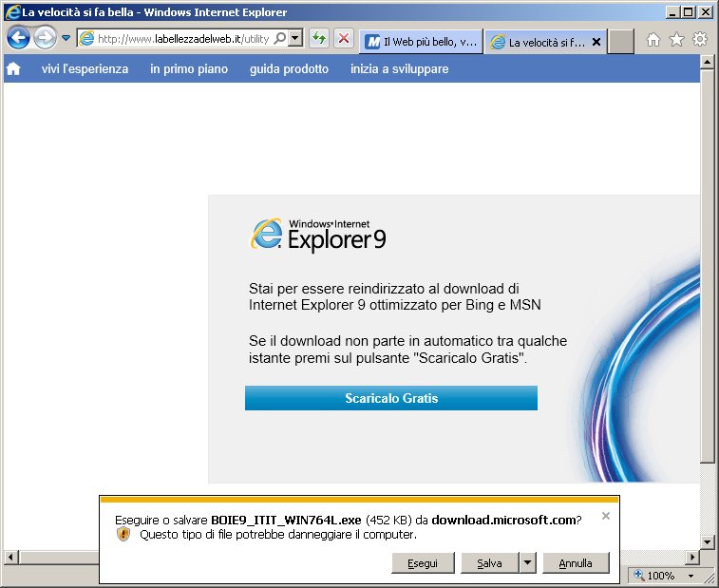This screenshot has width=719, height=588.
Task: Click the vertical scrollbar down arrow
Action: (707, 542)
